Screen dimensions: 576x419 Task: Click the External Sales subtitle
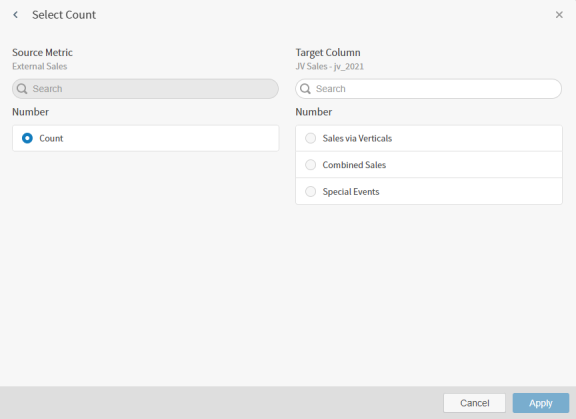click(x=40, y=66)
